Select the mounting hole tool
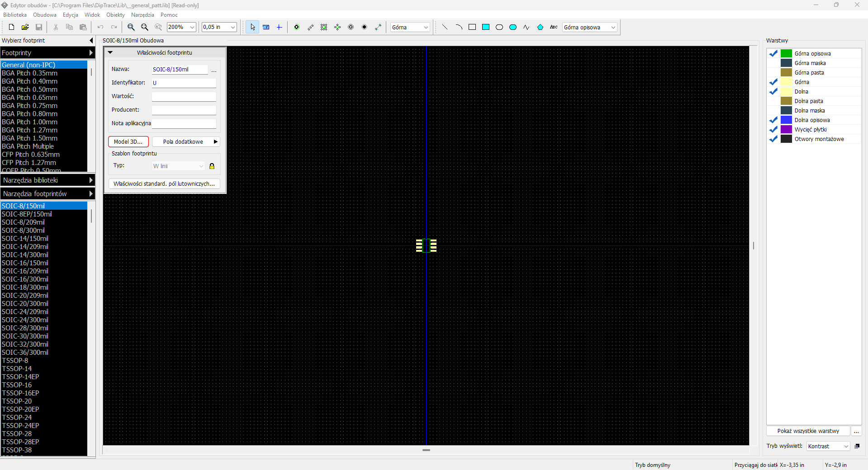Screen dimensions: 868x470 coord(351,27)
